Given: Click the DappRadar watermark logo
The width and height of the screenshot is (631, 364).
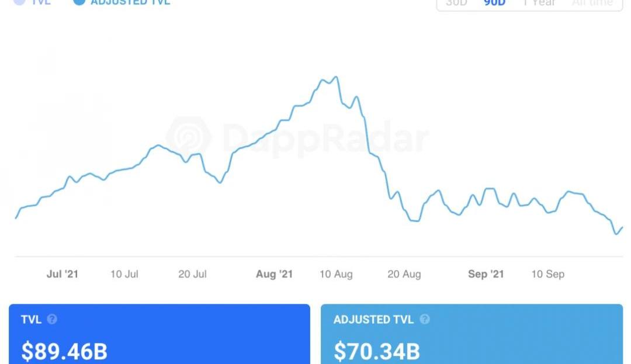Looking at the screenshot, I should [188, 138].
